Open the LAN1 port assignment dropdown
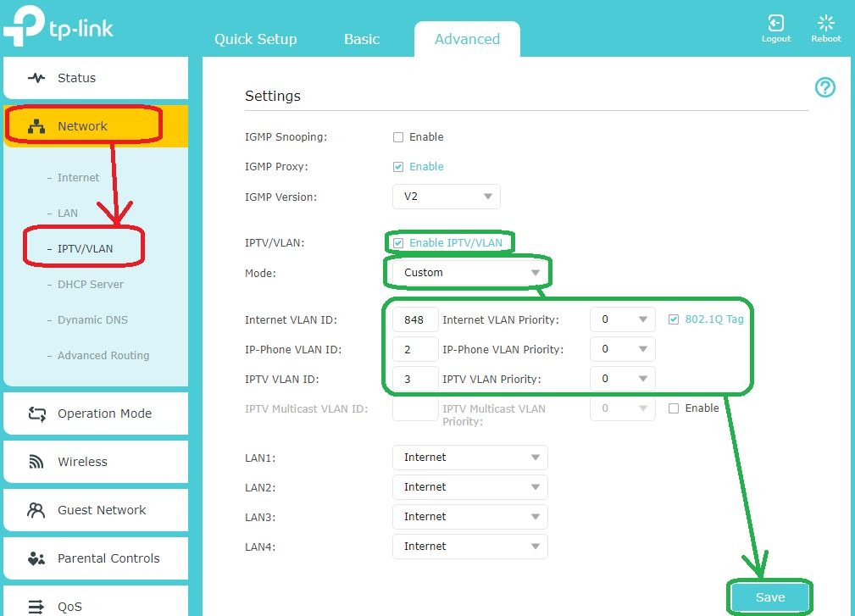 470,458
